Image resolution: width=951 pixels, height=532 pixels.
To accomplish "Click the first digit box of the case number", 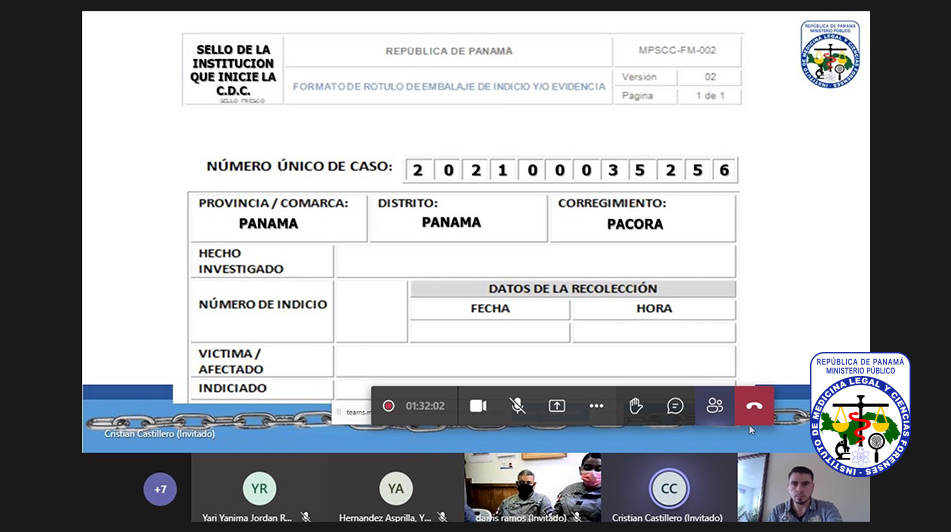I will [418, 170].
